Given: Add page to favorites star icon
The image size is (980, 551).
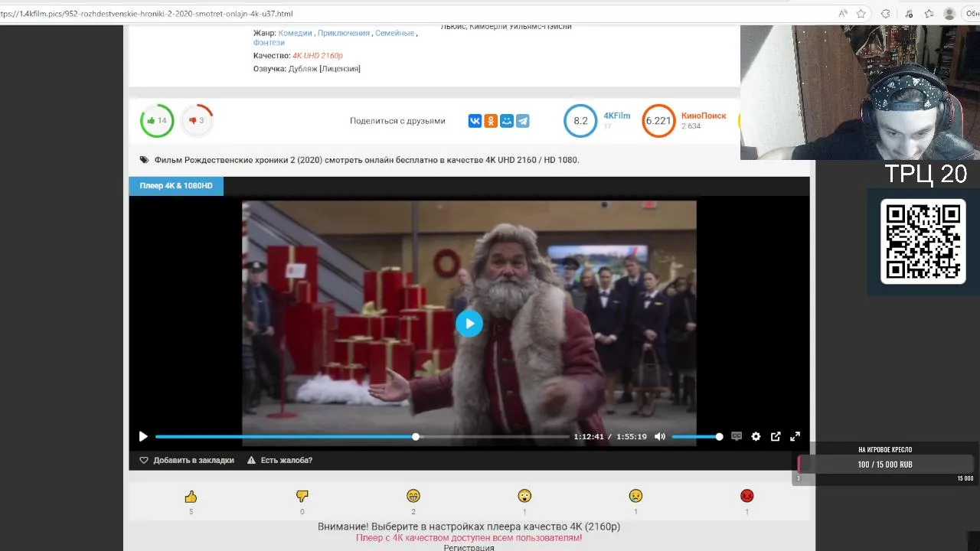Looking at the screenshot, I should coord(861,14).
